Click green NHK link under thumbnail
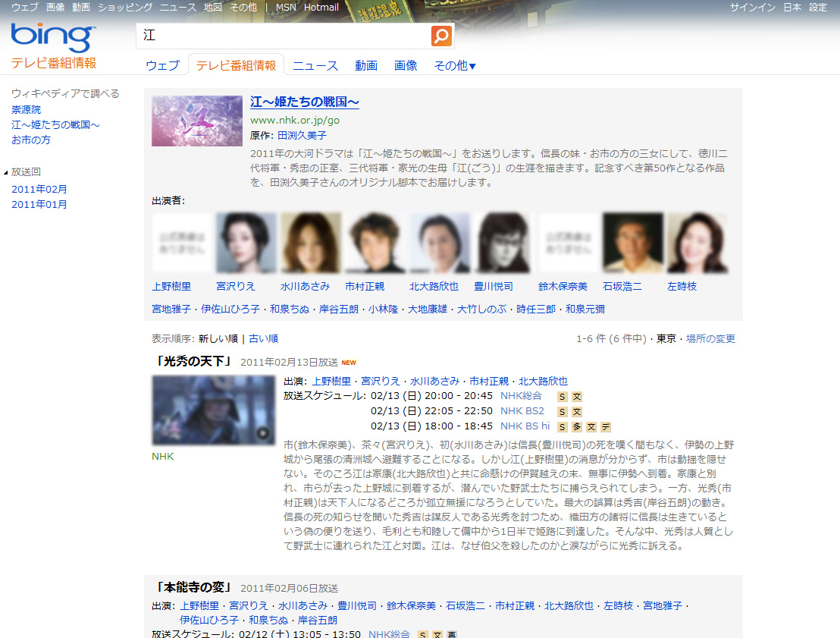 click(x=163, y=456)
